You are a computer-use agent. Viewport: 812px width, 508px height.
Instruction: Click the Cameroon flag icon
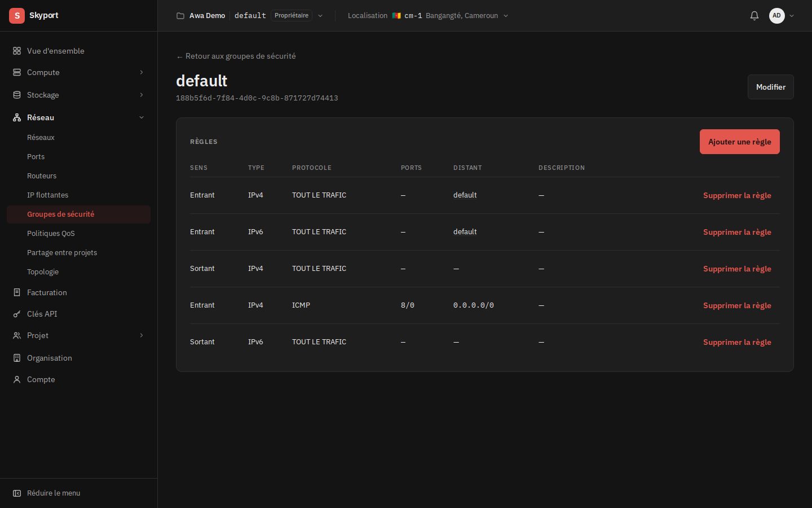click(x=396, y=16)
